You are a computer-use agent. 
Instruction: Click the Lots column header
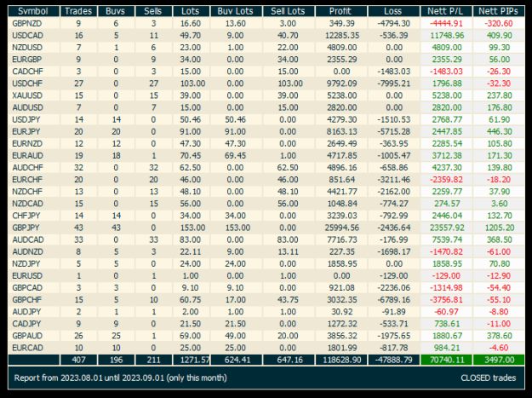[191, 11]
